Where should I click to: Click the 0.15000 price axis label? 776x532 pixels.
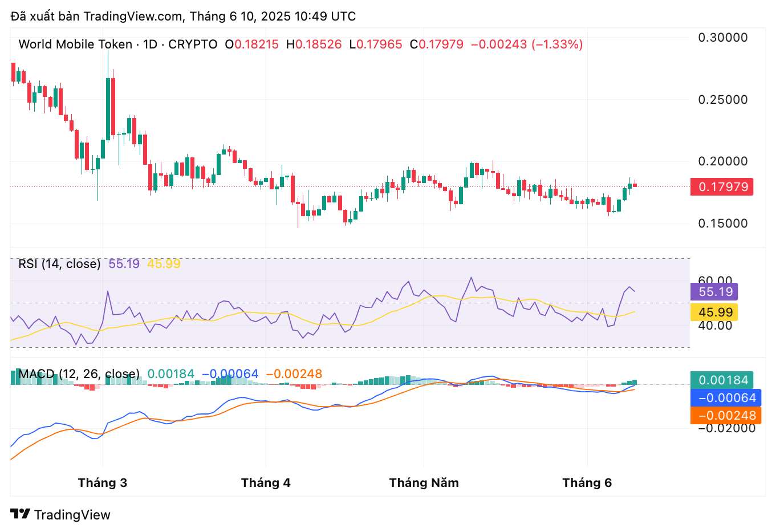tap(723, 224)
